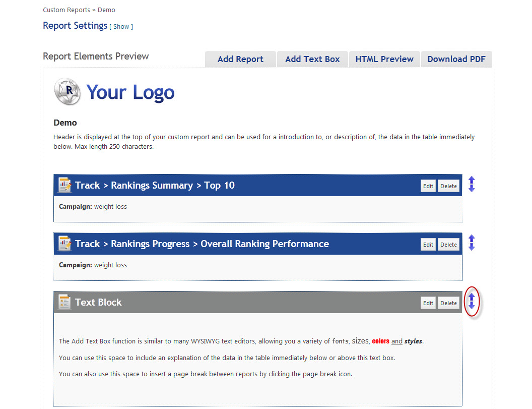The width and height of the screenshot is (532, 409).
Task: Click the move arrows for Rankings Progress report
Action: point(472,243)
